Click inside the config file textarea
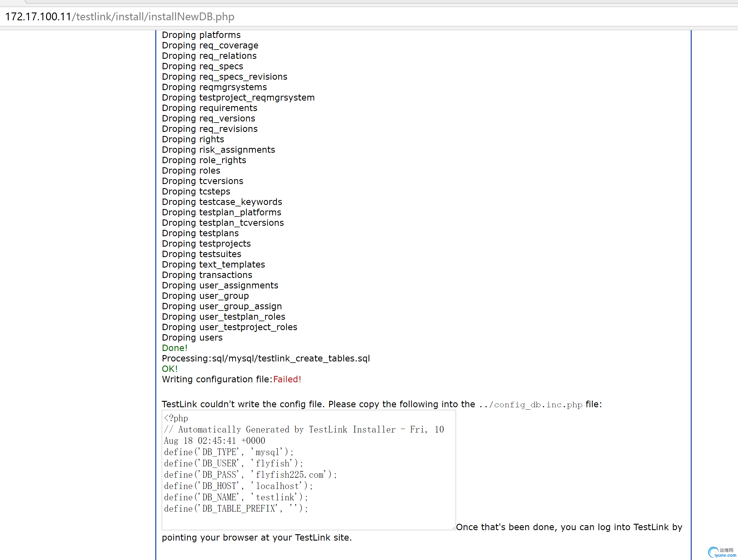738x560 pixels. coord(309,470)
